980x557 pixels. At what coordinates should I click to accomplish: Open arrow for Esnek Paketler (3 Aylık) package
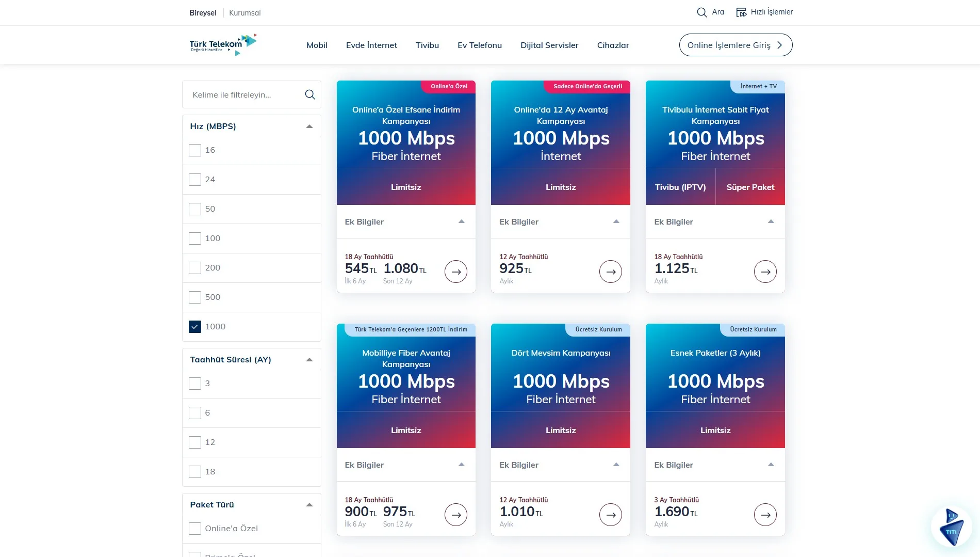(765, 515)
